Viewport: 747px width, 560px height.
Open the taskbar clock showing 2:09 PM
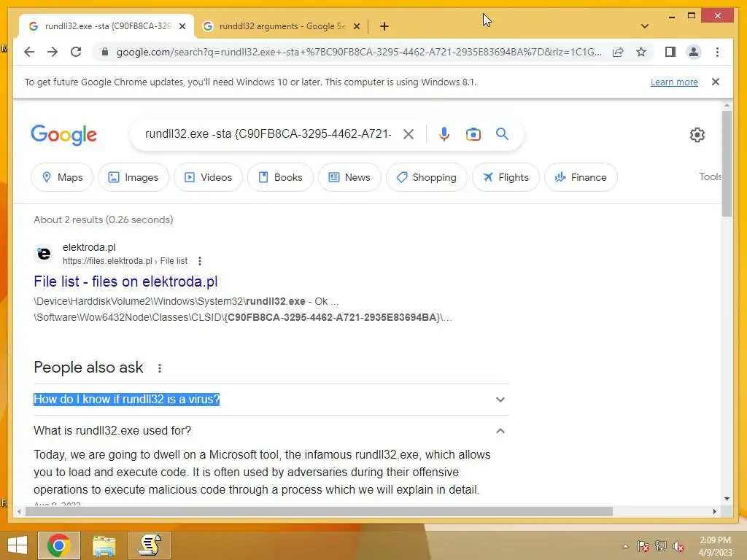pyautogui.click(x=715, y=546)
